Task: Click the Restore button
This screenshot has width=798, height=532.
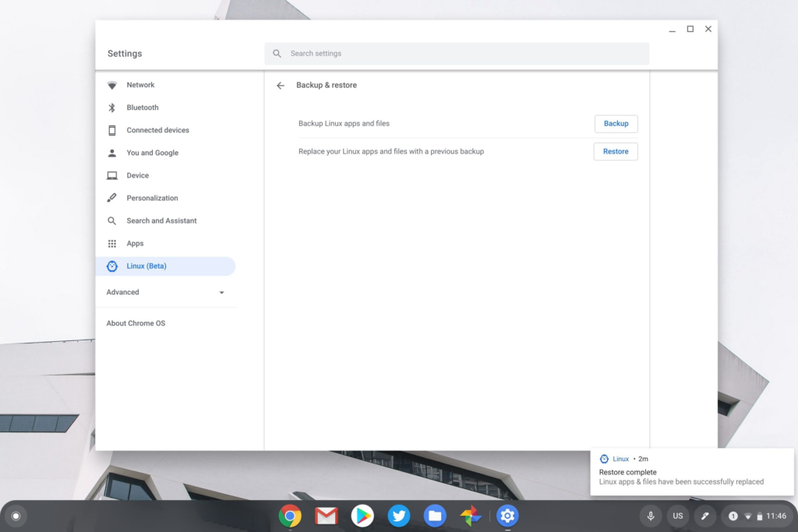Action: coord(616,152)
